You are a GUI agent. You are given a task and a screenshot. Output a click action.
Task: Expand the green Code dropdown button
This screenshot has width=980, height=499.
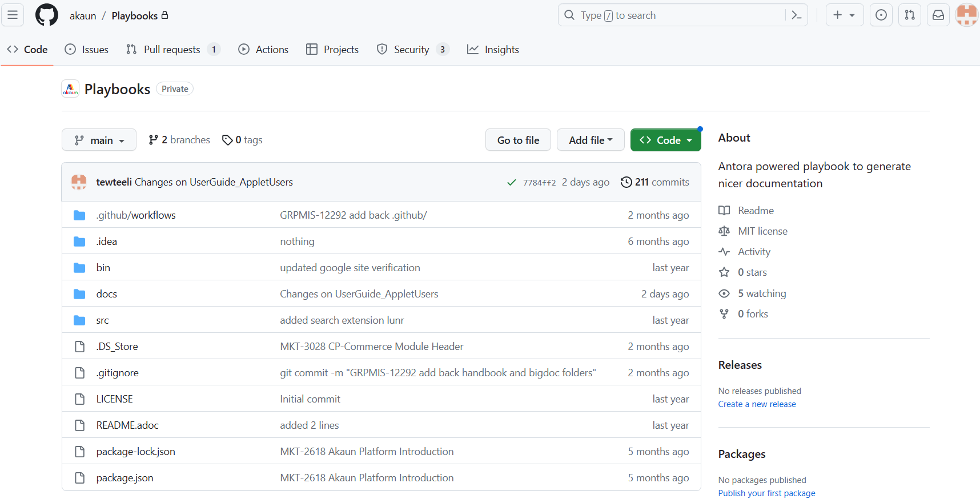tap(665, 140)
